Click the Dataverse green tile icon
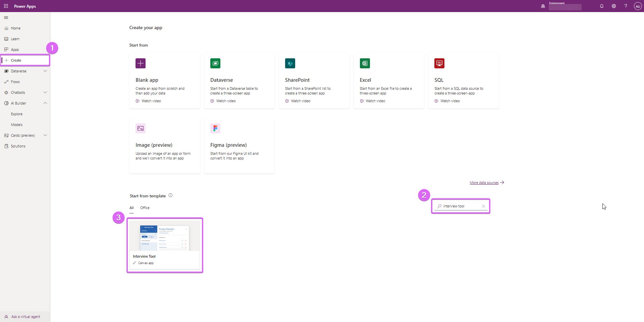644x322 pixels. (x=215, y=63)
